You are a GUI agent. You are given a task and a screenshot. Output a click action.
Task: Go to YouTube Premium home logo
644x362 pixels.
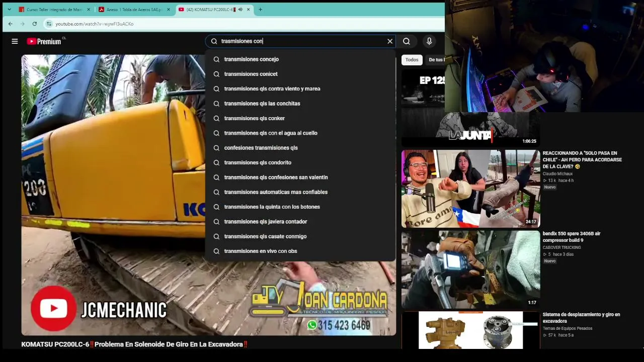point(44,41)
